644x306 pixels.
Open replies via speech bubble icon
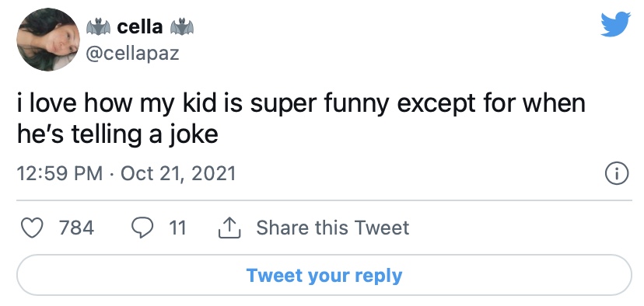(142, 228)
